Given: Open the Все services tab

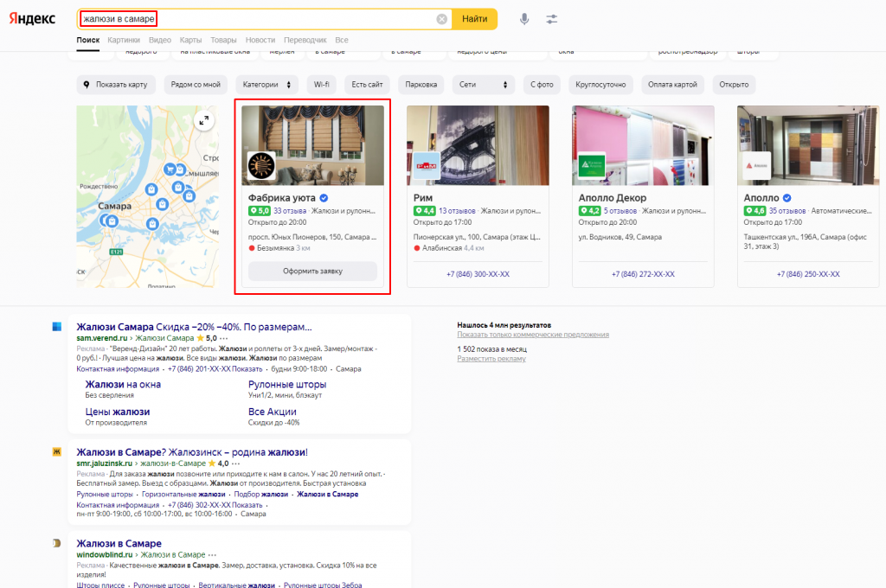Looking at the screenshot, I should coord(341,40).
